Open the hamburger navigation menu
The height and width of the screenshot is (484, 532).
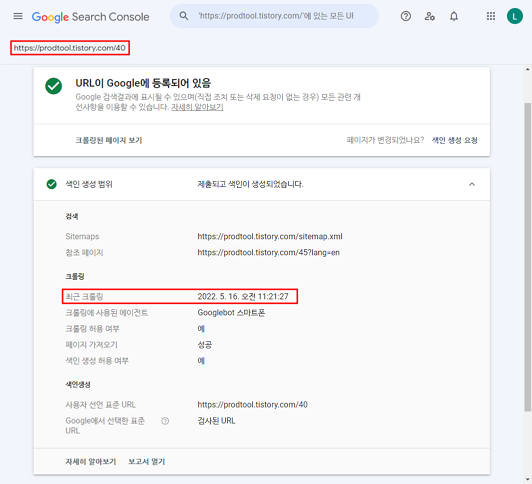[18, 16]
